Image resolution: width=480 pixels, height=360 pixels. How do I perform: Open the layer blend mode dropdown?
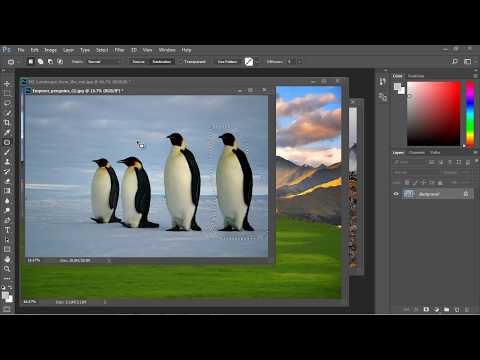pyautogui.click(x=417, y=173)
